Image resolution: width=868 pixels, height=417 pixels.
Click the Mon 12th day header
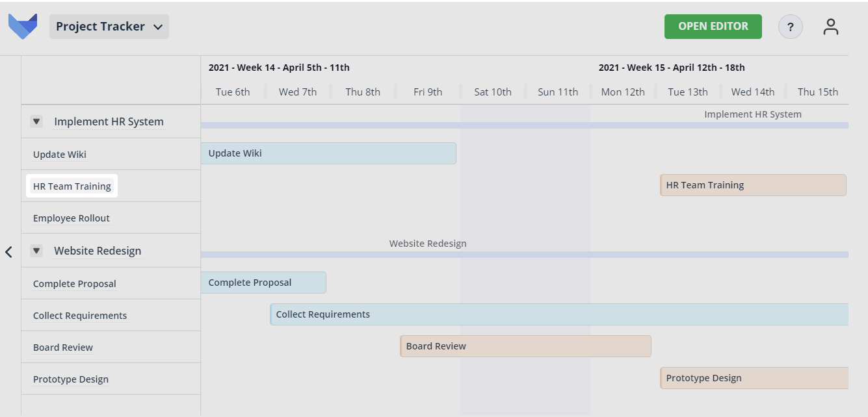(623, 92)
